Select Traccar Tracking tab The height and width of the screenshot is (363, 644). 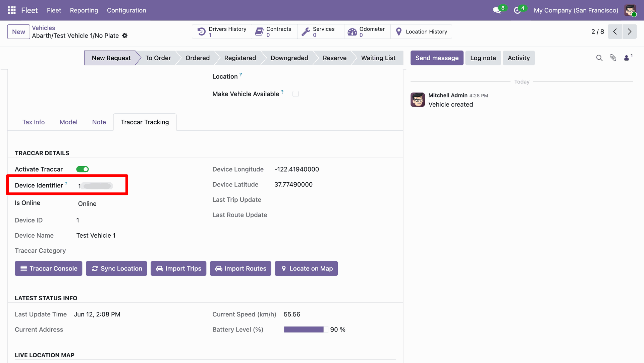click(145, 122)
